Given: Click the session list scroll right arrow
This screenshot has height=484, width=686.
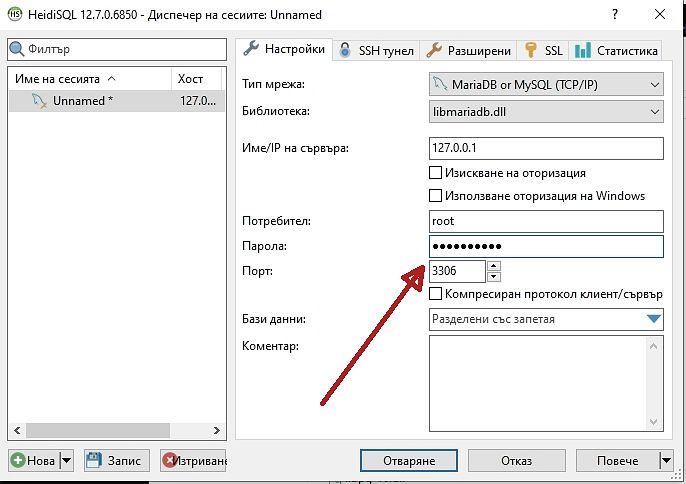Looking at the screenshot, I should (216, 430).
